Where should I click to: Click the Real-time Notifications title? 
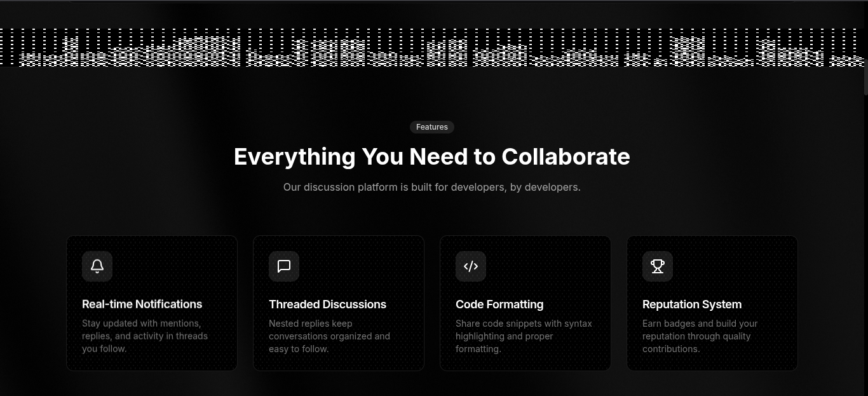click(142, 304)
